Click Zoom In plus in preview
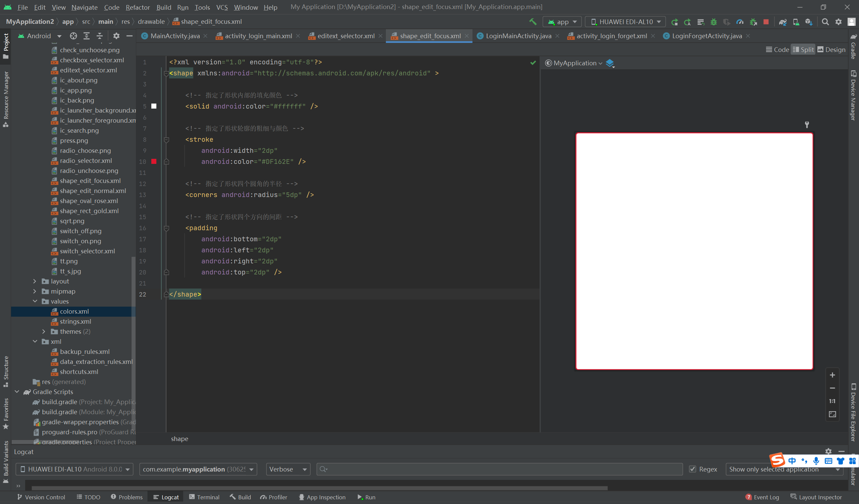This screenshot has height=504, width=859. 832,375
